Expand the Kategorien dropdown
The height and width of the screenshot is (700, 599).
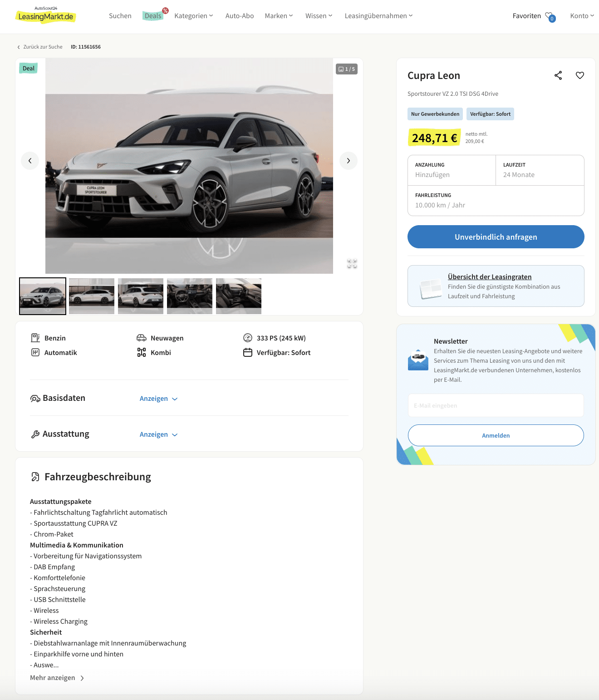pos(194,16)
